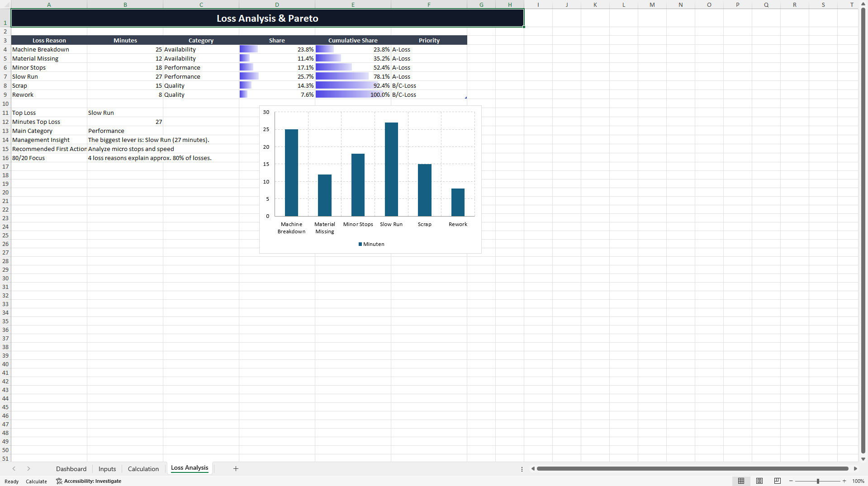Image resolution: width=868 pixels, height=486 pixels.
Task: Select the Machine Breakdown cell
Action: [49, 49]
